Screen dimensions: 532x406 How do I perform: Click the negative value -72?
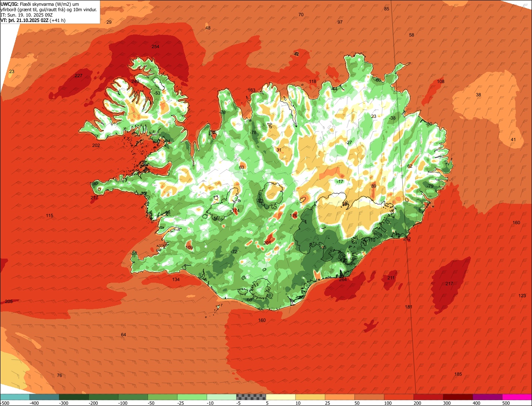(234, 252)
